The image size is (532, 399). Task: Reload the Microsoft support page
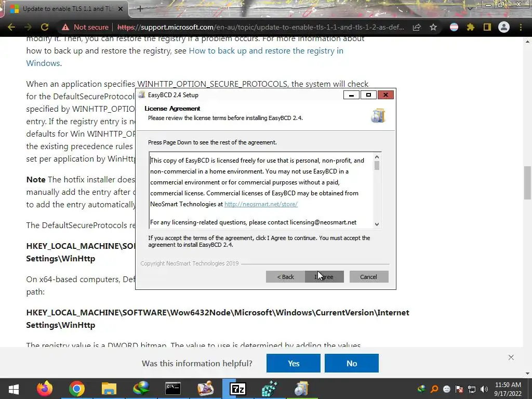[x=45, y=27]
